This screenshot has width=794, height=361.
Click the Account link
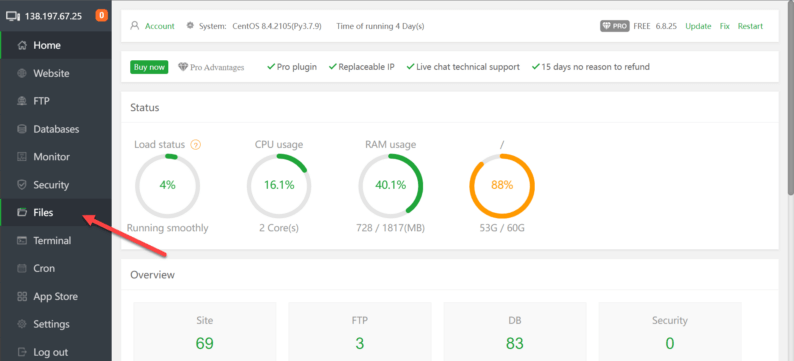tap(160, 26)
